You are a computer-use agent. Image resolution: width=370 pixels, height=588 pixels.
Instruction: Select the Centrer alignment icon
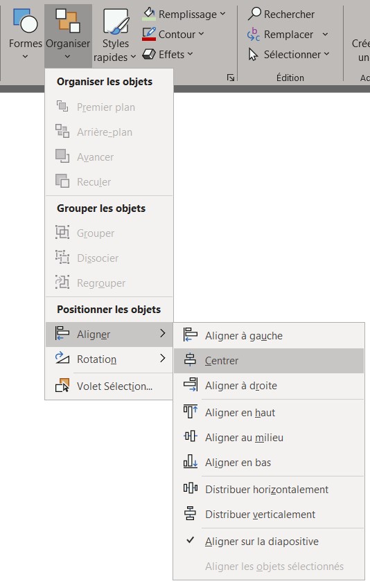coord(191,360)
